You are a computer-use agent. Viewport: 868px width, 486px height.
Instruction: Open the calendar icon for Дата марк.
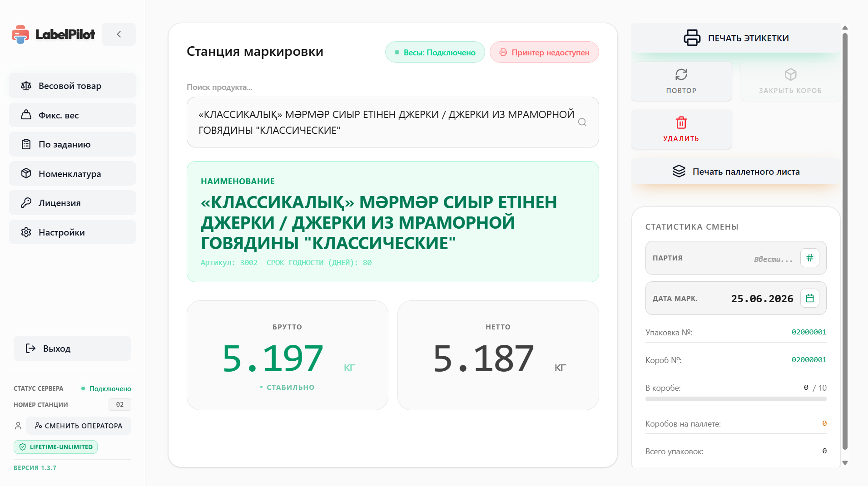809,298
